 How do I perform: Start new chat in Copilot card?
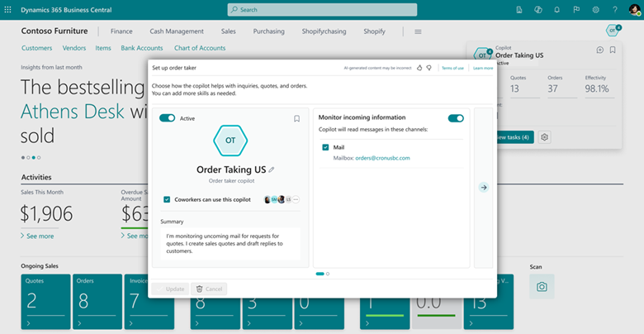(599, 50)
